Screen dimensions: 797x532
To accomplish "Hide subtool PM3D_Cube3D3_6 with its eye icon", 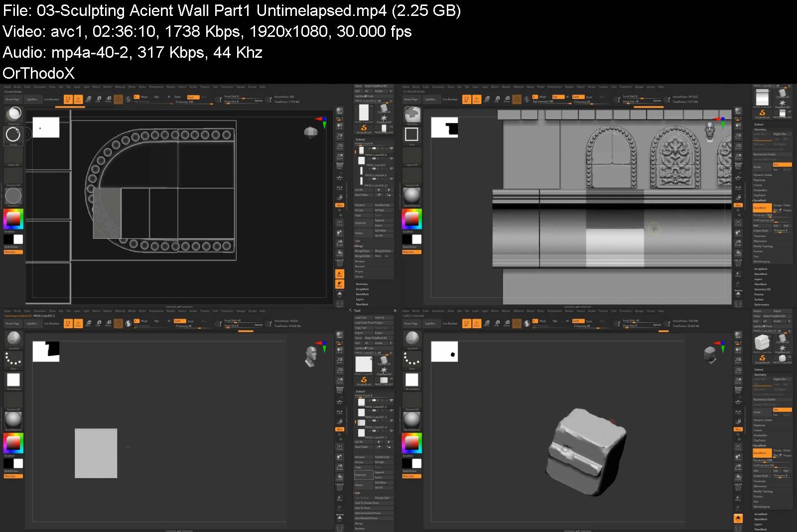I will pos(391,148).
